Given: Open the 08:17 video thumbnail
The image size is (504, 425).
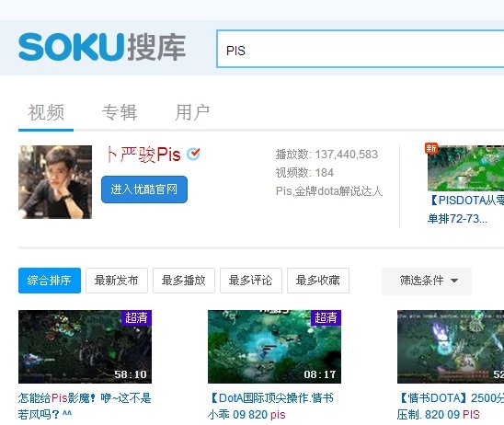Looking at the screenshot, I should pos(274,347).
